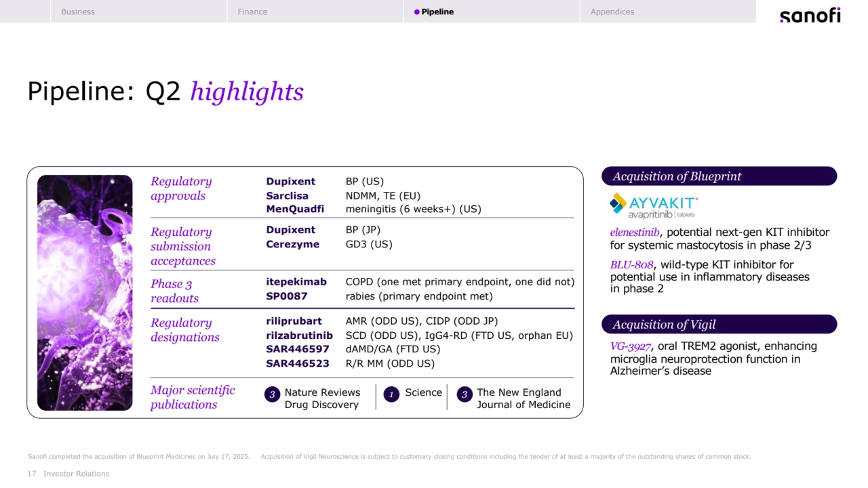Click the Sanofi logo
Screen dimensions: 868x488
coord(810,15)
